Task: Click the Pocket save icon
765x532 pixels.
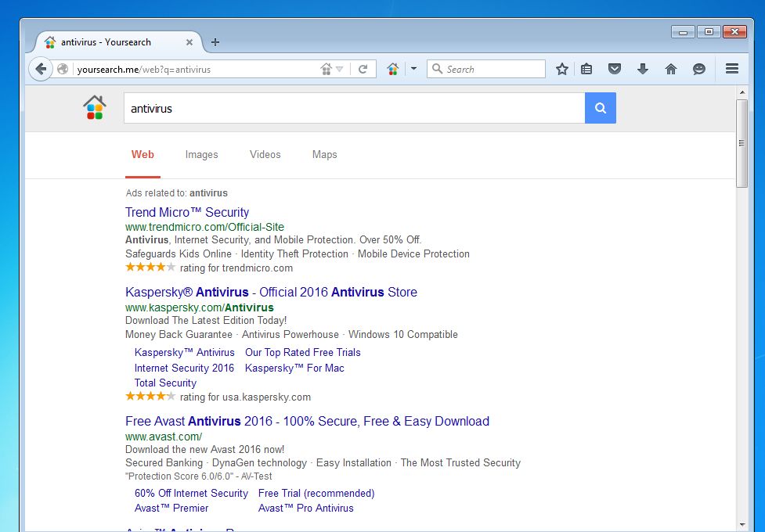Action: 615,69
